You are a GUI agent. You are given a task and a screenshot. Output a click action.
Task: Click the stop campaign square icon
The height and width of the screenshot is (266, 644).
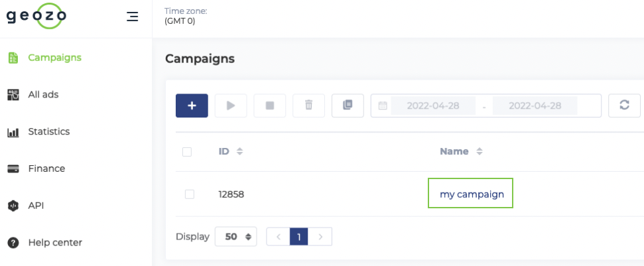[270, 105]
